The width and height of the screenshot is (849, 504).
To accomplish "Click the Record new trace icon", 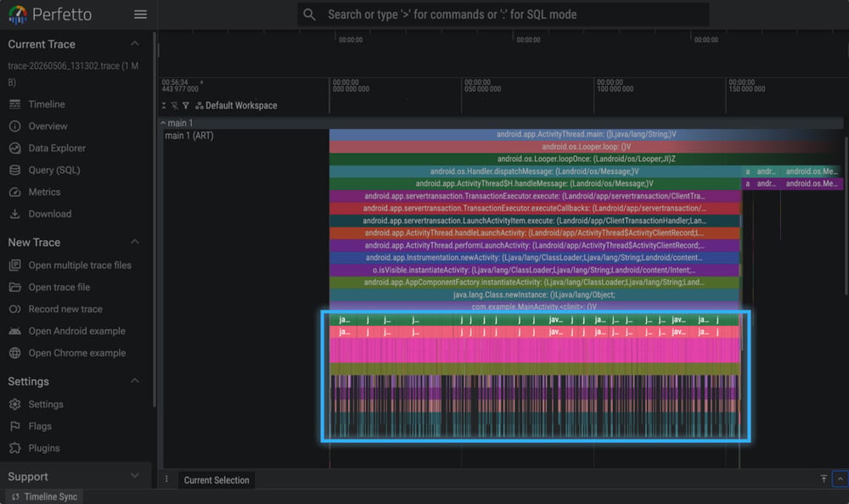I will (x=14, y=309).
